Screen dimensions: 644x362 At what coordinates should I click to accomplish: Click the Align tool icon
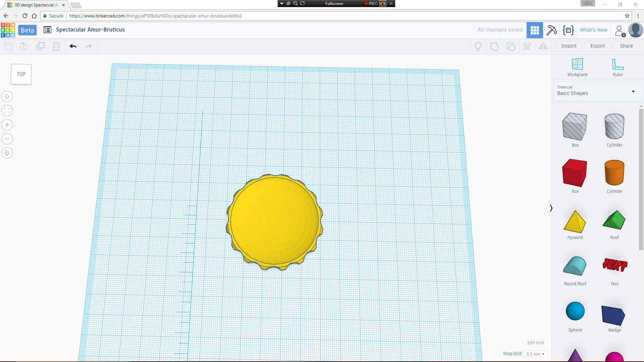527,47
